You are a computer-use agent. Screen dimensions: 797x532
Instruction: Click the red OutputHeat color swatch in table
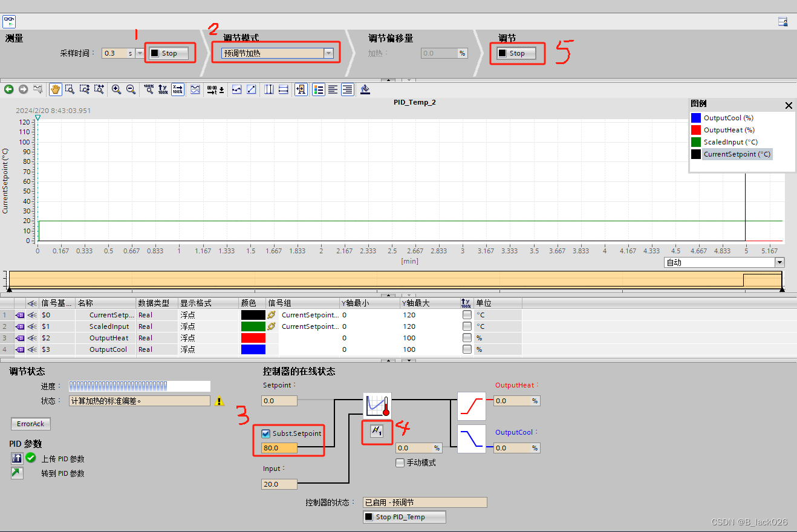tap(253, 338)
